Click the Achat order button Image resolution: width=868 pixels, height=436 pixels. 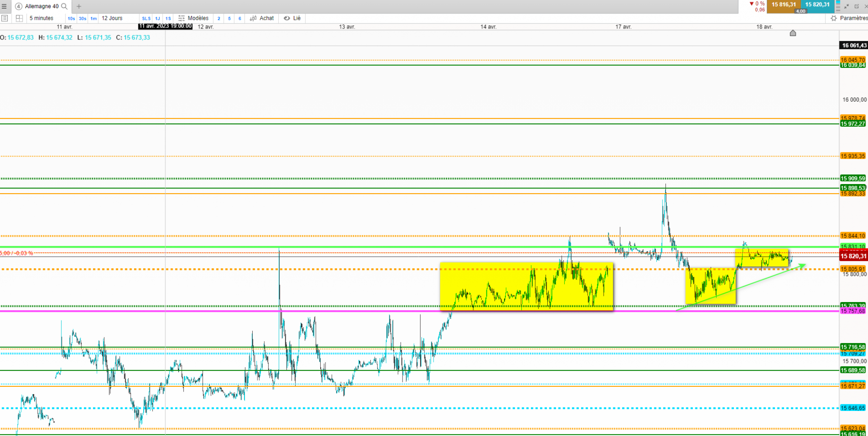point(262,18)
